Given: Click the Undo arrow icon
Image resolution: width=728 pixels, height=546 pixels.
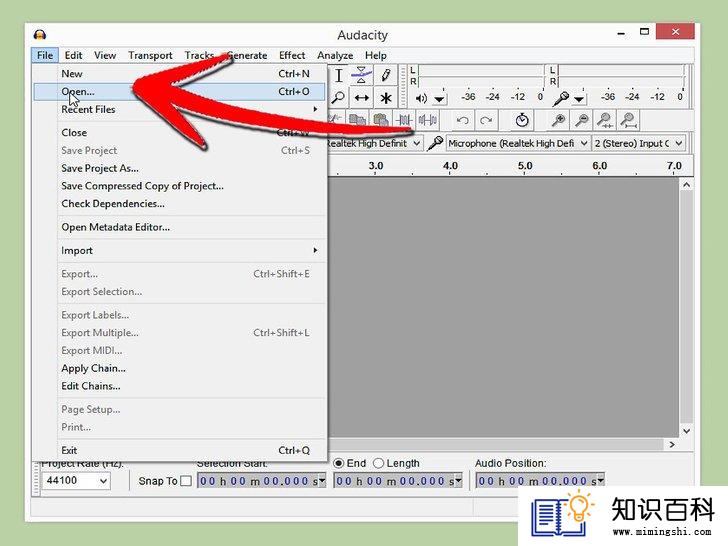Looking at the screenshot, I should tap(462, 121).
